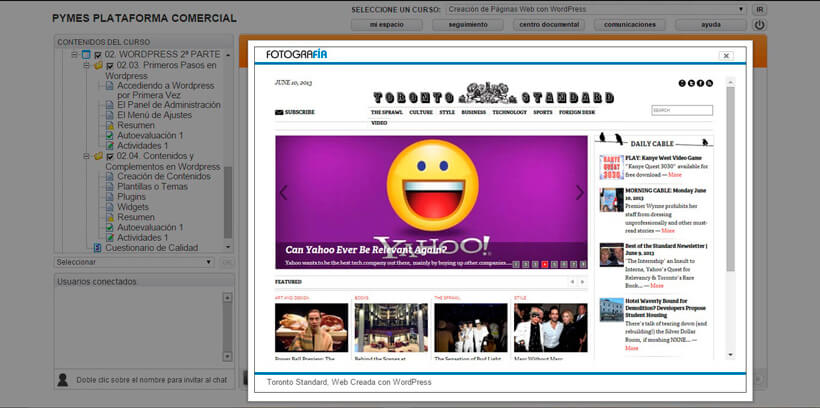The height and width of the screenshot is (408, 820).
Task: Click the document icon beside Widgets
Action: (x=109, y=207)
